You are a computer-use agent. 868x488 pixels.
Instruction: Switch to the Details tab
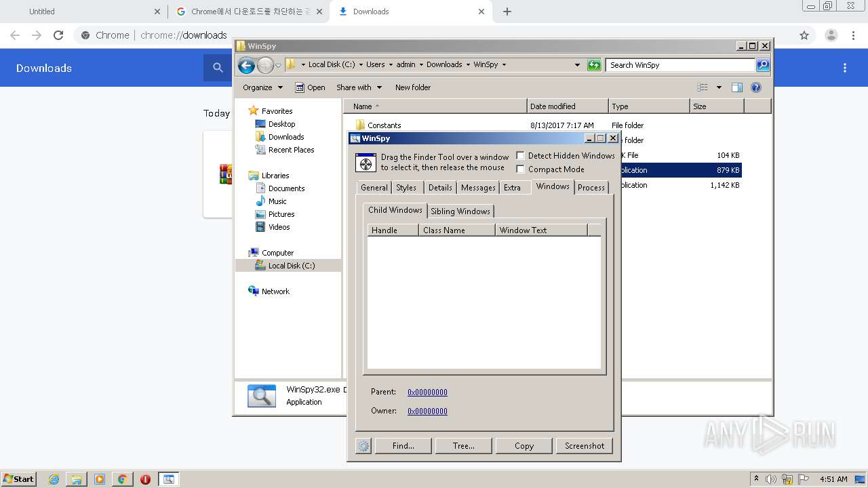[x=440, y=188]
